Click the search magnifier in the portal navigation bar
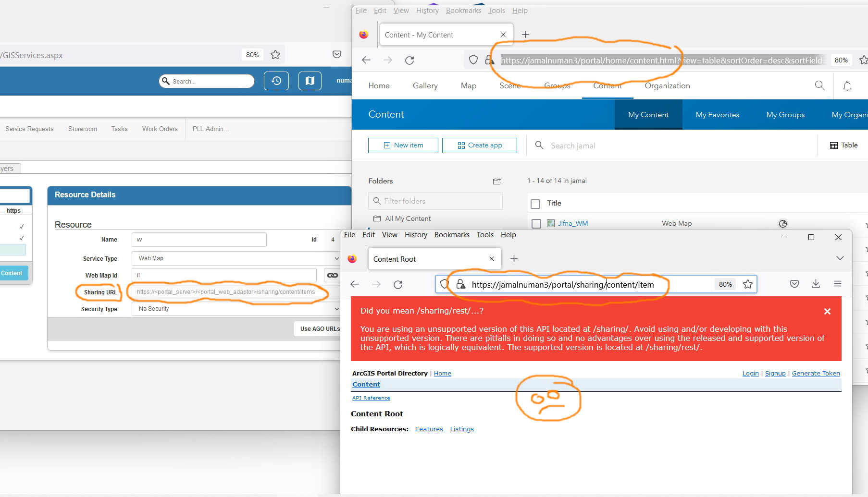868x497 pixels. point(819,85)
